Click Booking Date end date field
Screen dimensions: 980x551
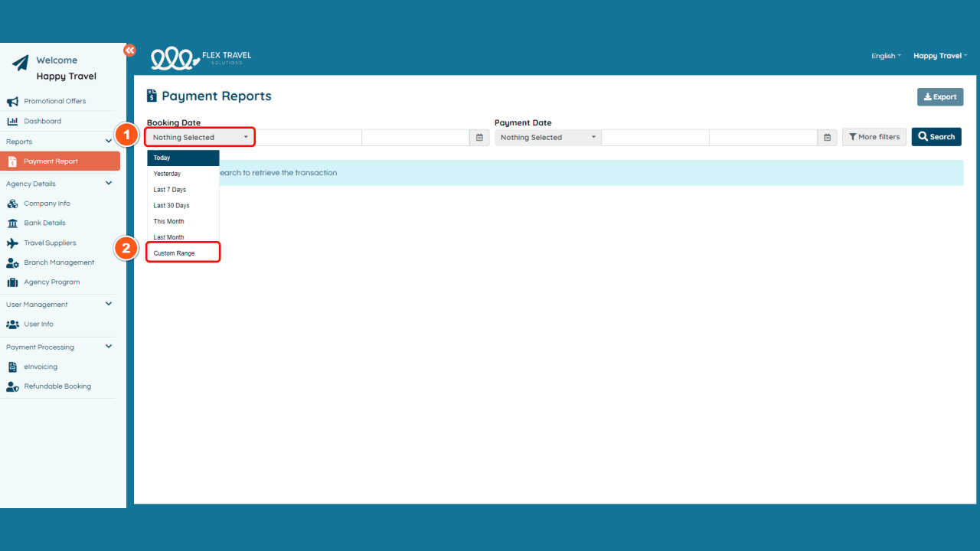[416, 138]
